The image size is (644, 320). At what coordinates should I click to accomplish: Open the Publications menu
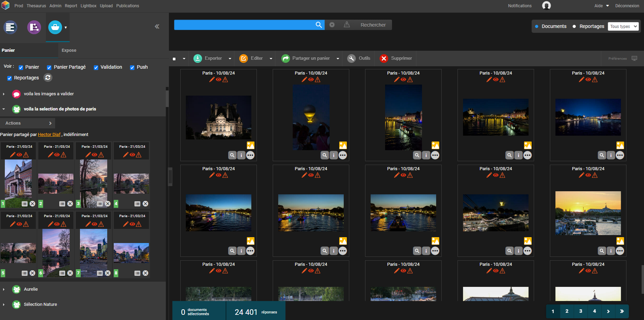click(x=128, y=6)
